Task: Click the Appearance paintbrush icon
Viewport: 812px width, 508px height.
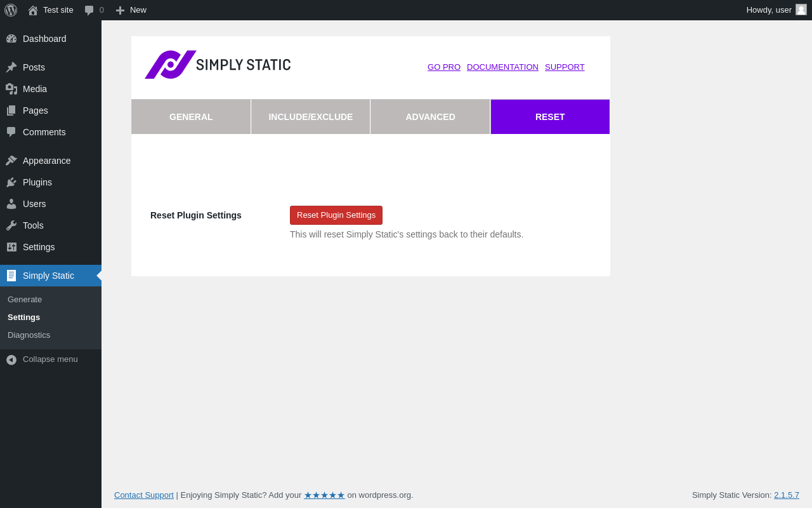Action: coord(11,161)
